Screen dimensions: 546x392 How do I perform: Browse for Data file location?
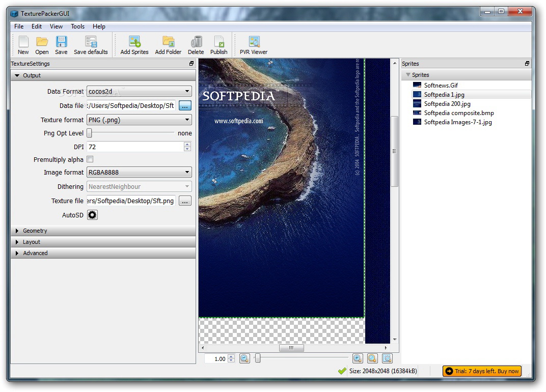(x=185, y=105)
